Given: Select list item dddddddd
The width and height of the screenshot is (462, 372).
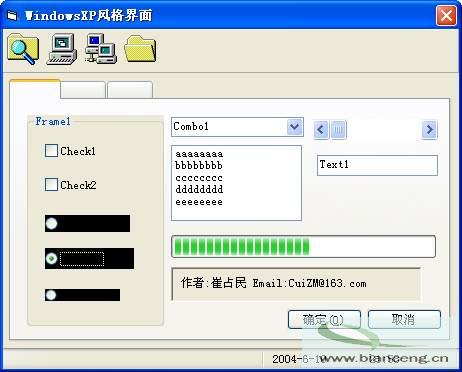Looking at the screenshot, I should (199, 189).
